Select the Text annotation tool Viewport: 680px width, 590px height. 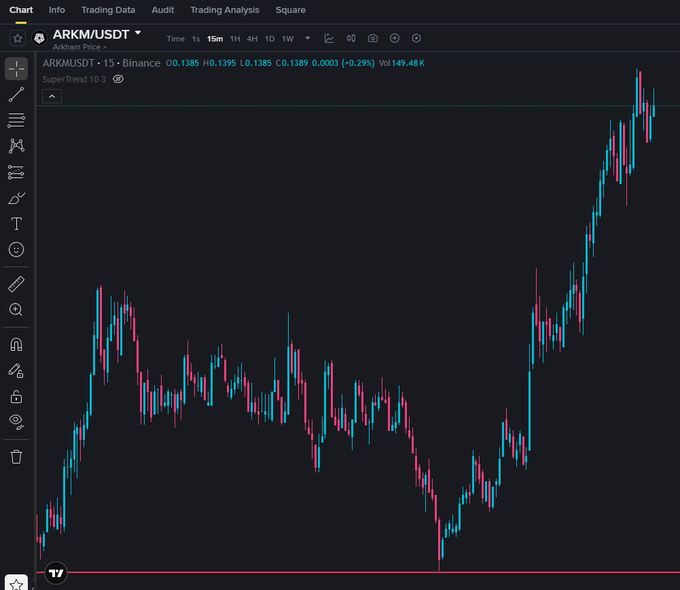click(16, 224)
